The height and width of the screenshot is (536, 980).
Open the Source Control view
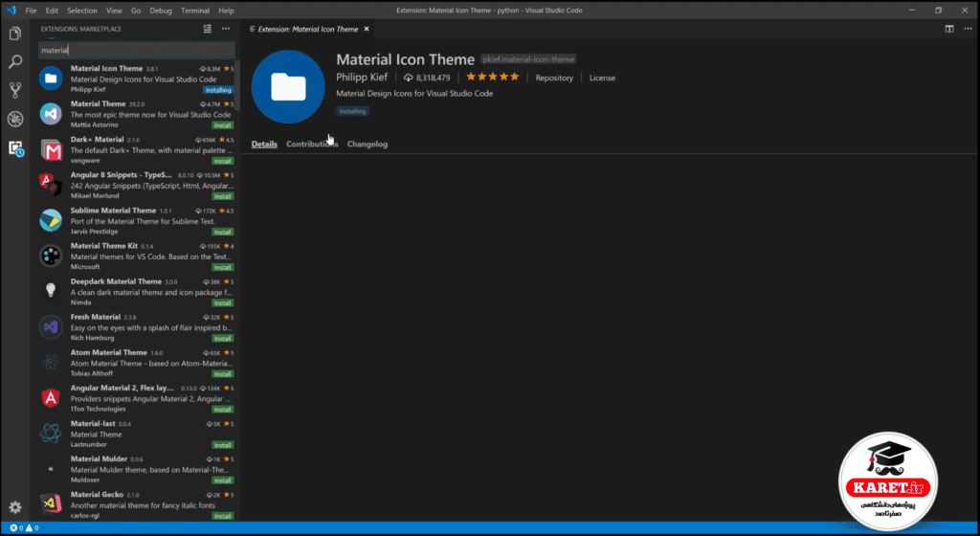15,90
